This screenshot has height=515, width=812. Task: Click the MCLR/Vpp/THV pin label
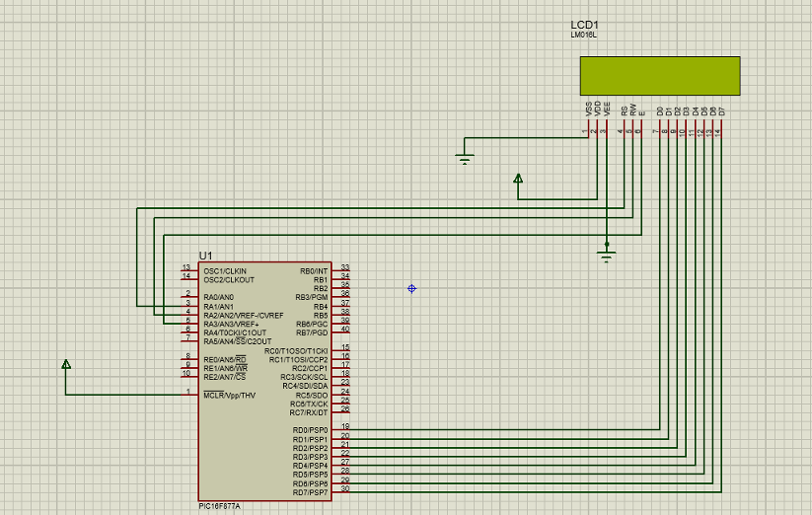click(x=230, y=396)
